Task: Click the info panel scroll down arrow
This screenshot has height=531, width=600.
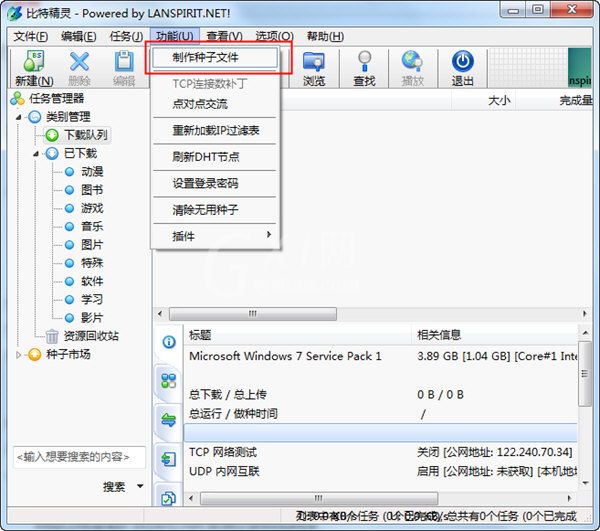Action: point(585,483)
